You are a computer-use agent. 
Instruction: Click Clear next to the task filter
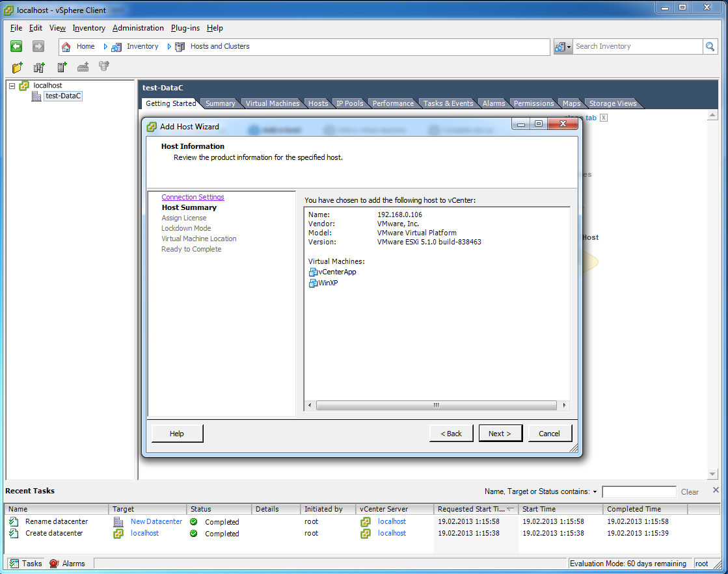(690, 492)
